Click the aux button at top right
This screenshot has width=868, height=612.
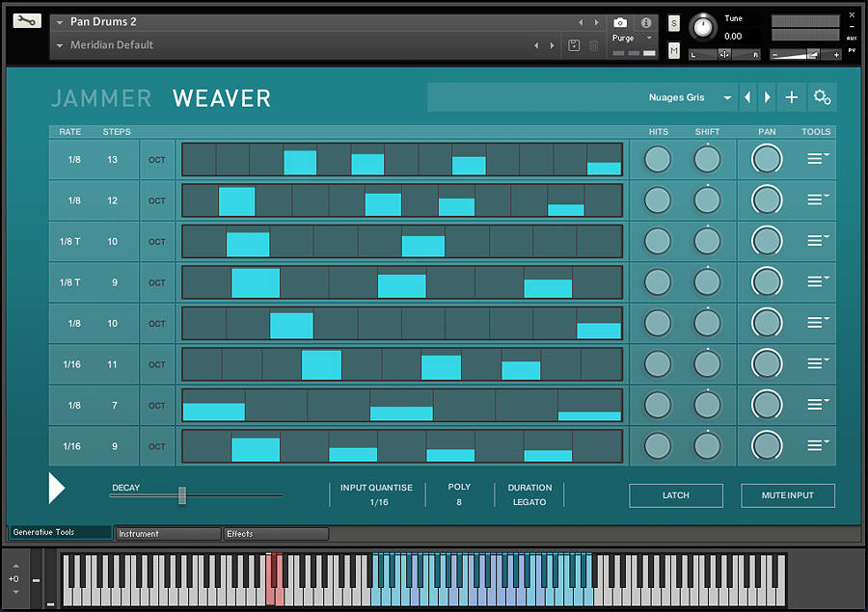852,38
